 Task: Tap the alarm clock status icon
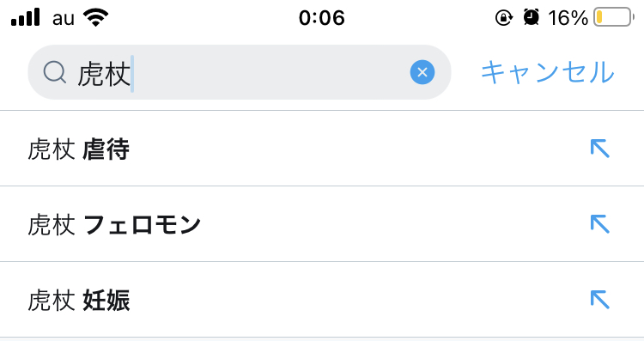coord(531,17)
